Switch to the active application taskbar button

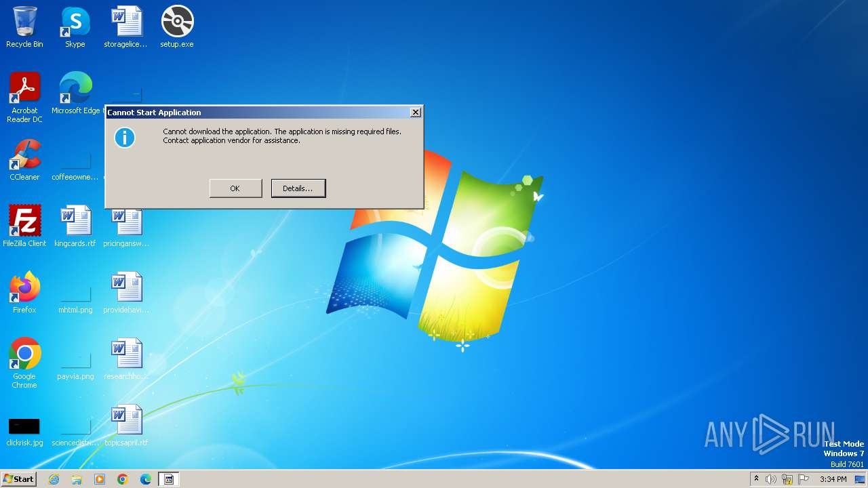[169, 479]
